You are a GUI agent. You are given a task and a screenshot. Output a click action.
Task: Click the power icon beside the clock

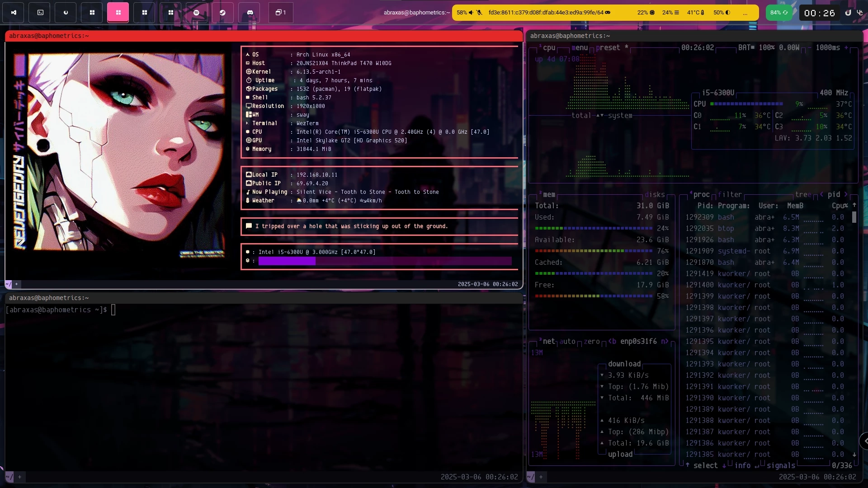point(848,13)
